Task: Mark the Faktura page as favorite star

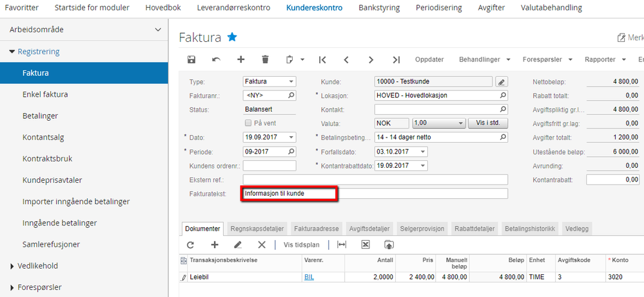Action: click(x=232, y=37)
